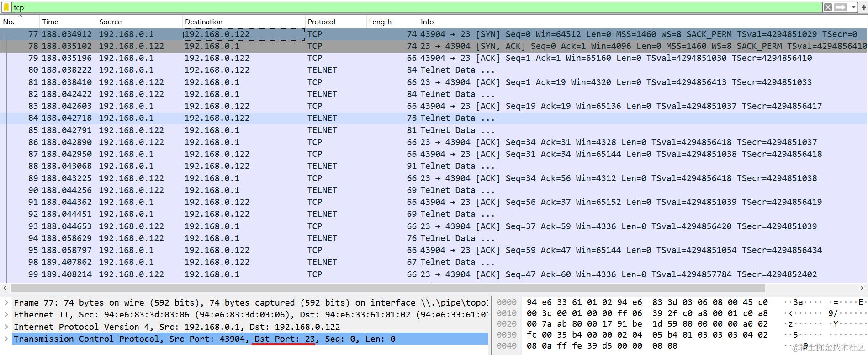
Task: Click the horizontal scrollbar left arrow
Action: pyautogui.click(x=5, y=288)
